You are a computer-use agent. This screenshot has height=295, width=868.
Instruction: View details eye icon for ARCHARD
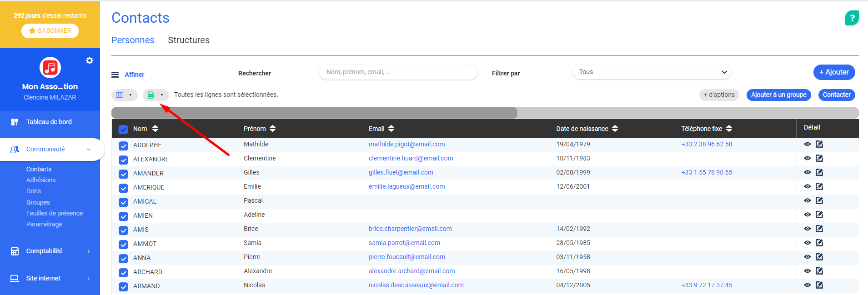(x=808, y=271)
